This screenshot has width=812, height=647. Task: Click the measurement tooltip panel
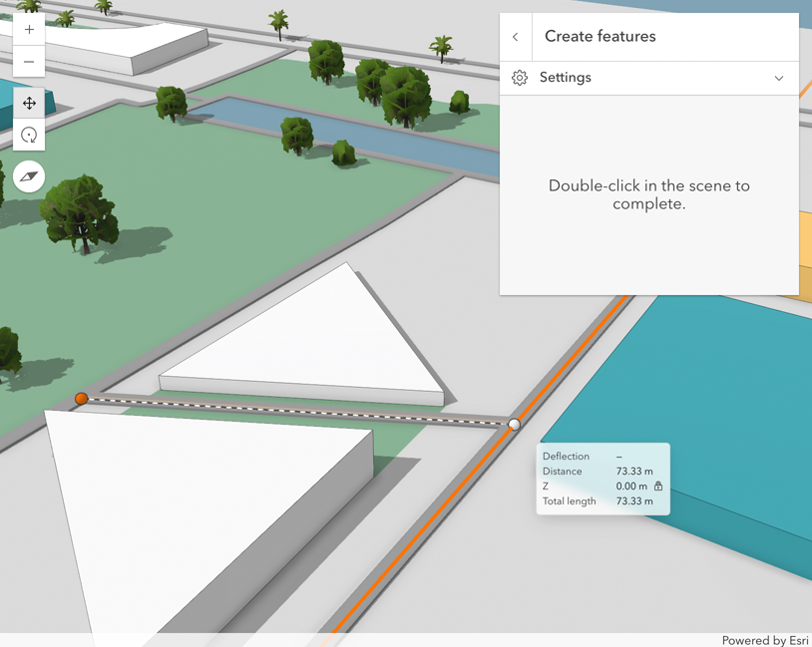tap(603, 479)
